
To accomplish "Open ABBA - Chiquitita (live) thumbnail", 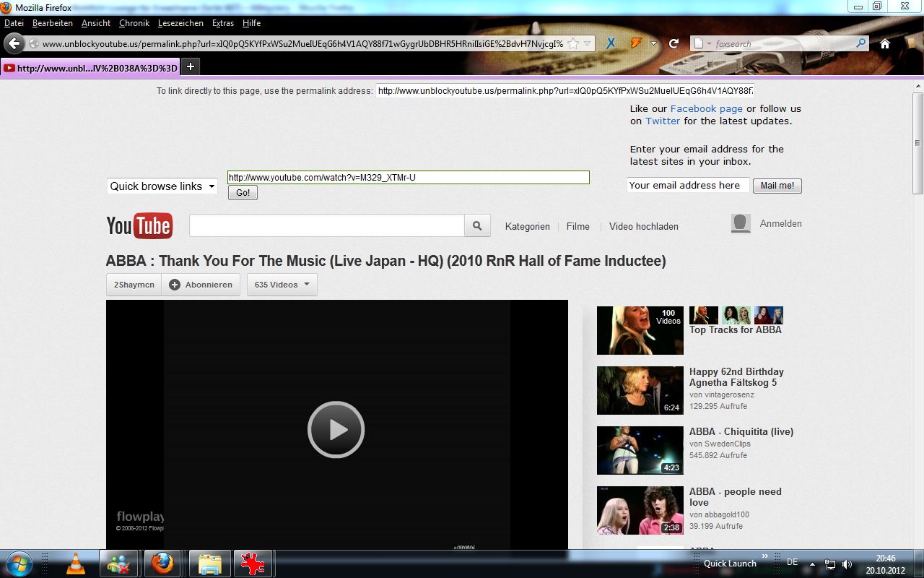I will click(x=640, y=450).
